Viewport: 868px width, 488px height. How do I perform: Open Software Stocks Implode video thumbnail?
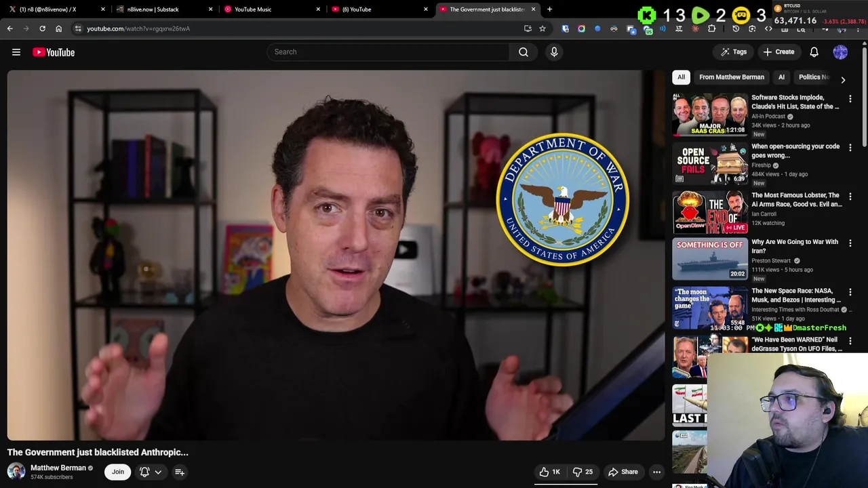(710, 115)
